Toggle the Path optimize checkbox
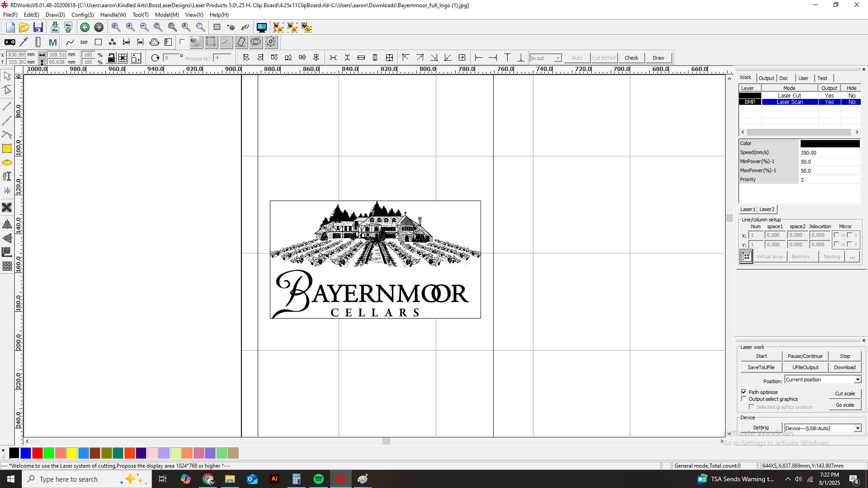868x488 pixels. [x=744, y=392]
